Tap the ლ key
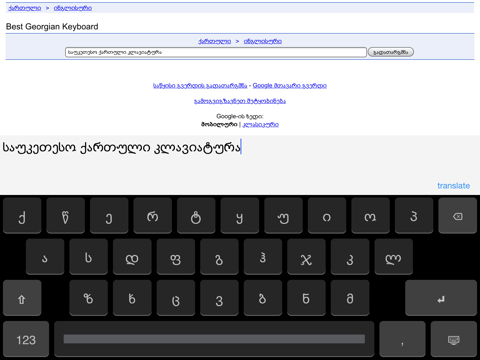 click(x=393, y=257)
